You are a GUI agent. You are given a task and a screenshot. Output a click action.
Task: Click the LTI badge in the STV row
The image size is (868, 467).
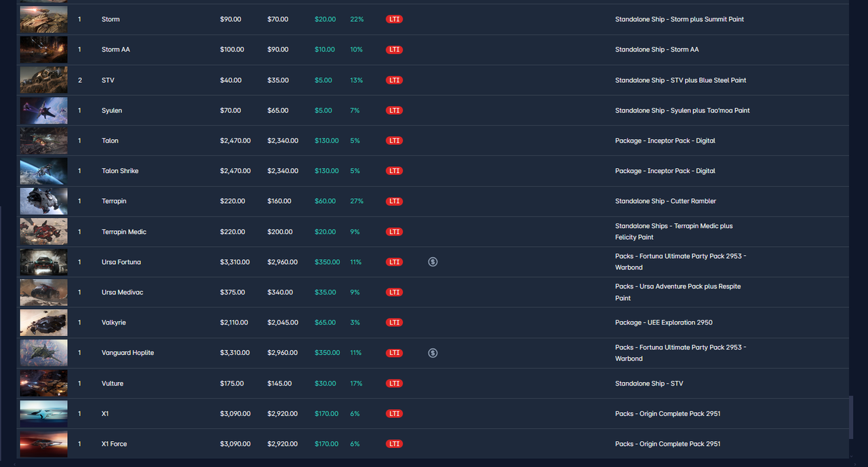coord(394,80)
